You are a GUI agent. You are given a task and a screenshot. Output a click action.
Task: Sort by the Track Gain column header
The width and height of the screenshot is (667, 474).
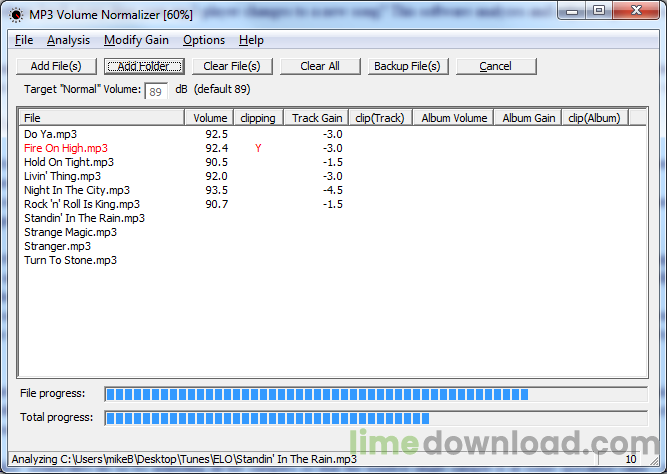(x=316, y=118)
